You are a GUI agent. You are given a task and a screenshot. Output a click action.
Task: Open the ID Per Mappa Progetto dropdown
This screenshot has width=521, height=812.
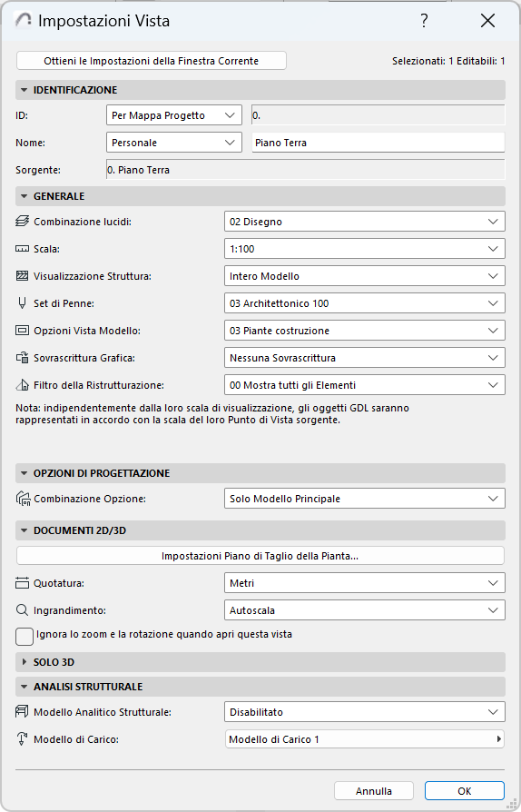point(174,115)
